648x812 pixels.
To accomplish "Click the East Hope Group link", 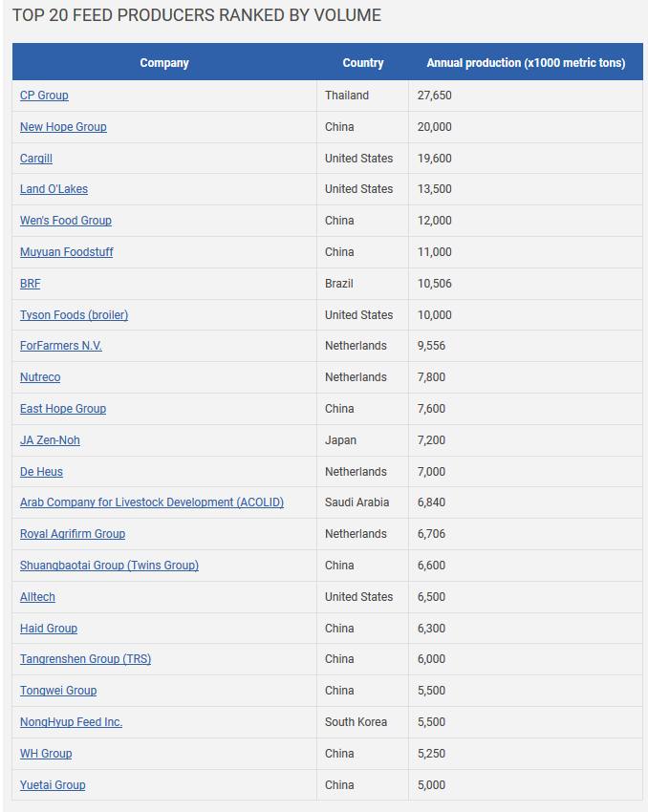I will (63, 409).
